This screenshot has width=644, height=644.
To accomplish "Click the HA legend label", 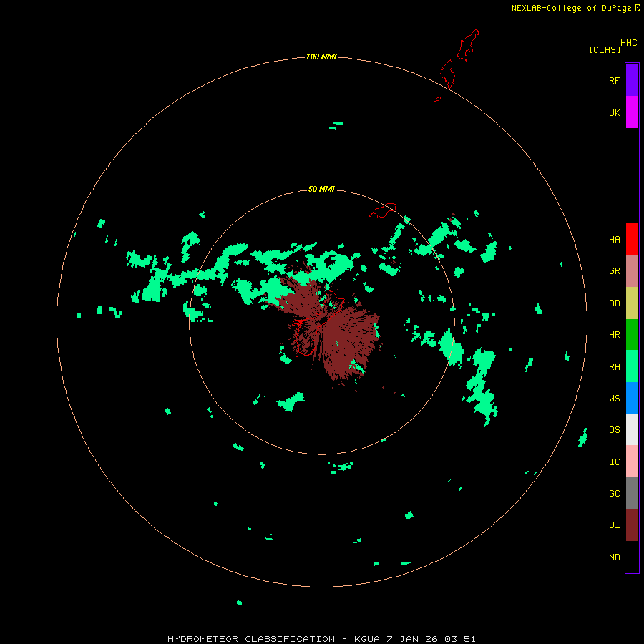I will (614, 239).
